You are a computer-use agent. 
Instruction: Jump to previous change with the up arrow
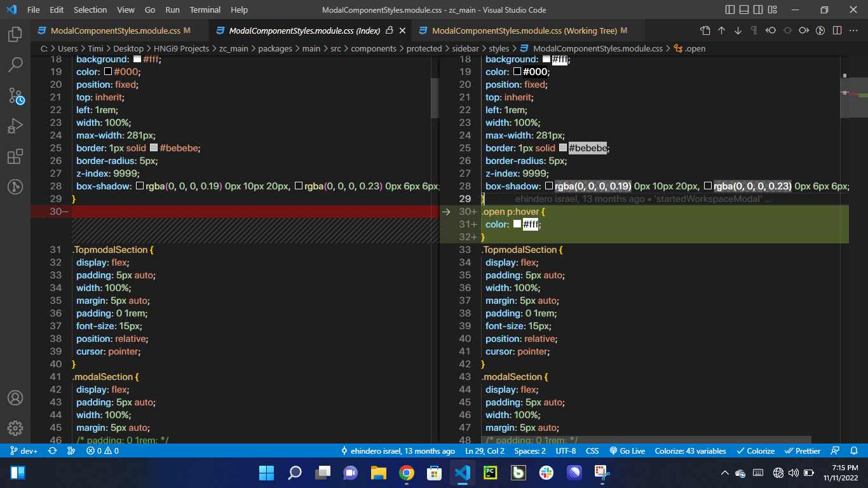721,30
